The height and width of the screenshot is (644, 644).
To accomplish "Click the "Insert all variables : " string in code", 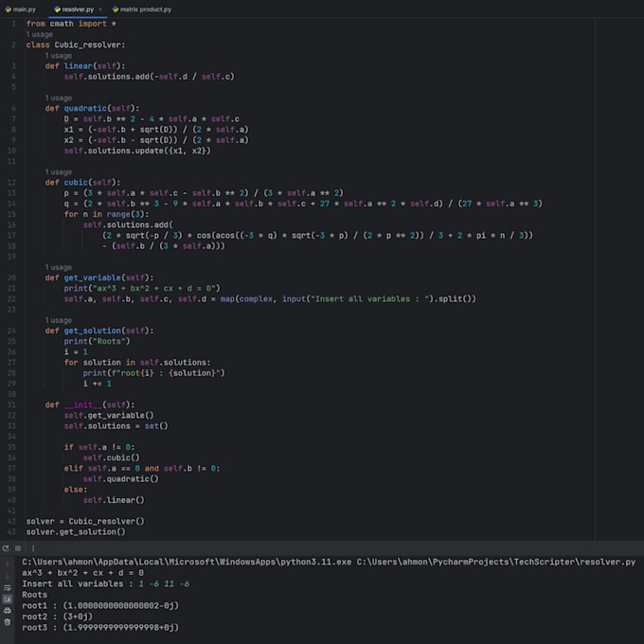I will click(371, 299).
